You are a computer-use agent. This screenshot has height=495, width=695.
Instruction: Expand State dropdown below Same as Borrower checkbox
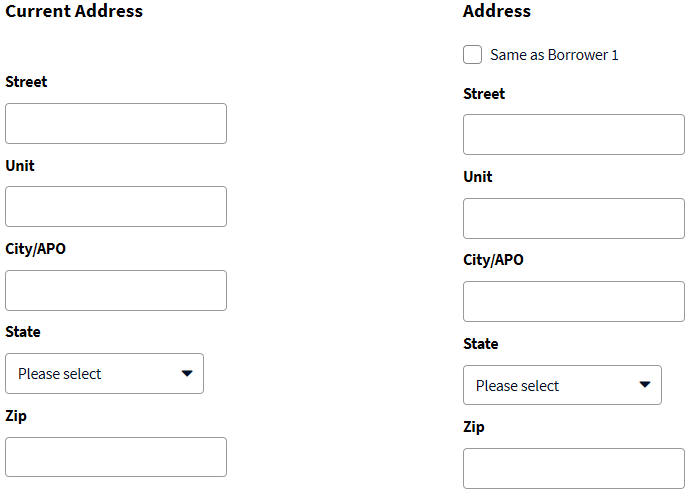pos(562,385)
